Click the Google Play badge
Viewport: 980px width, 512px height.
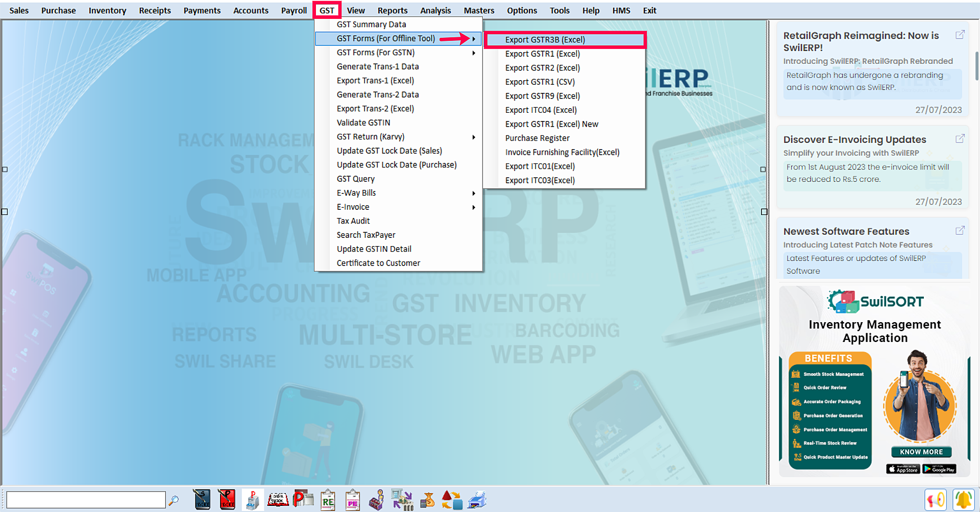tap(939, 469)
